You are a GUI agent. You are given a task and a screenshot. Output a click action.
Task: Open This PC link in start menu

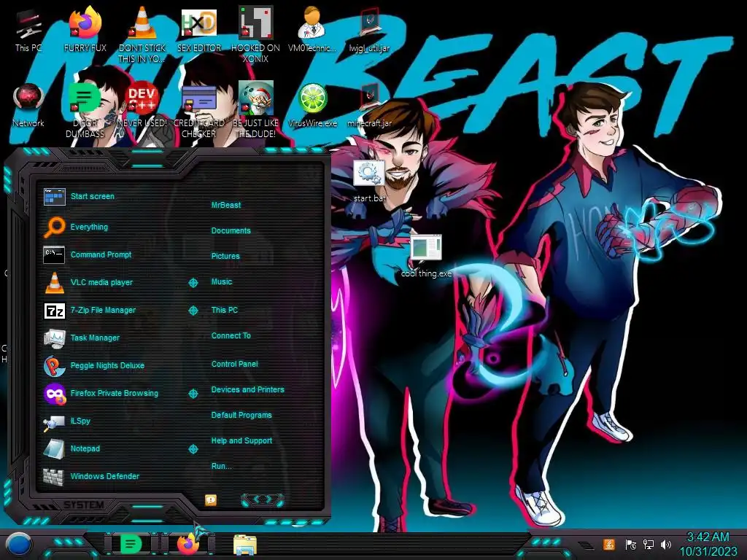coord(225,309)
